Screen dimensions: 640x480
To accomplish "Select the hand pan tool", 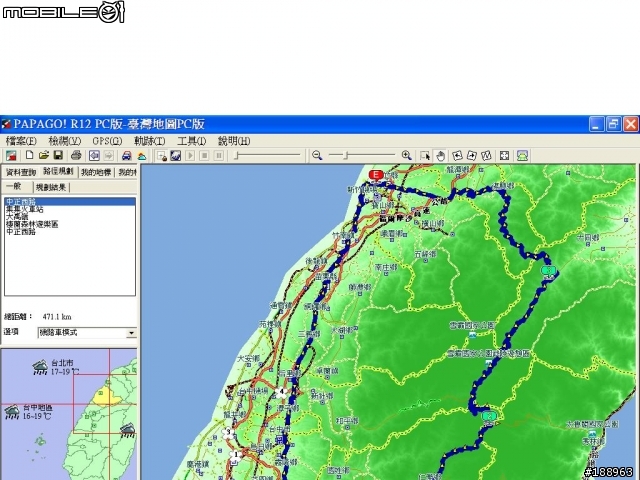I will pos(440,156).
